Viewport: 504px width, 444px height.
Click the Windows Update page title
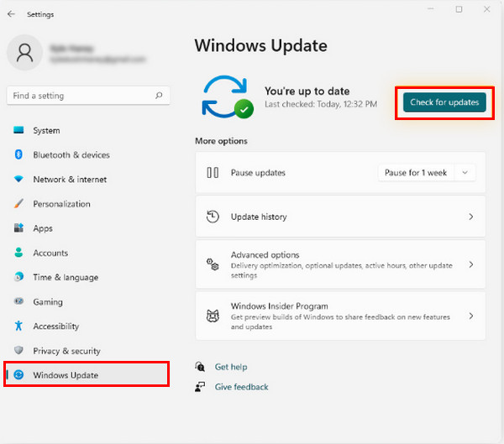(x=261, y=45)
